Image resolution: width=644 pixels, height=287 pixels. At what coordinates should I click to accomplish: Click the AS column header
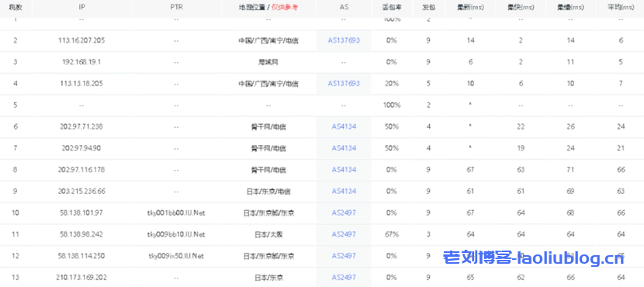coord(344,8)
